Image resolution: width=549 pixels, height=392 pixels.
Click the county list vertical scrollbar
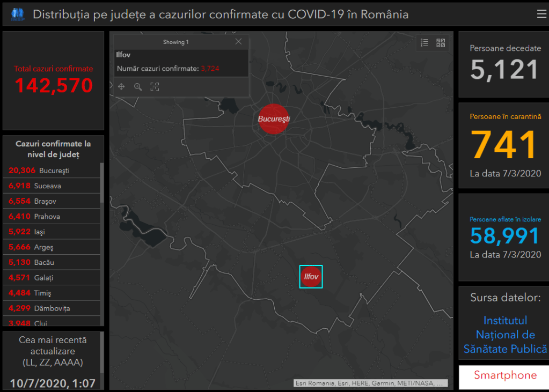click(x=102, y=183)
